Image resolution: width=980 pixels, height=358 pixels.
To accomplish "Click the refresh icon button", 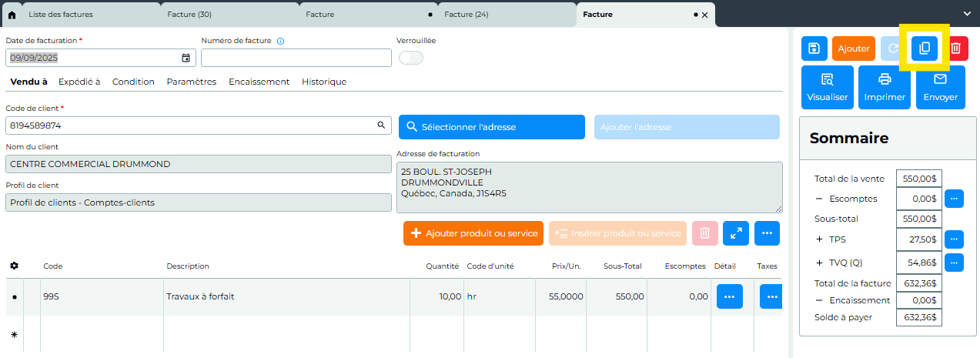I will 893,49.
